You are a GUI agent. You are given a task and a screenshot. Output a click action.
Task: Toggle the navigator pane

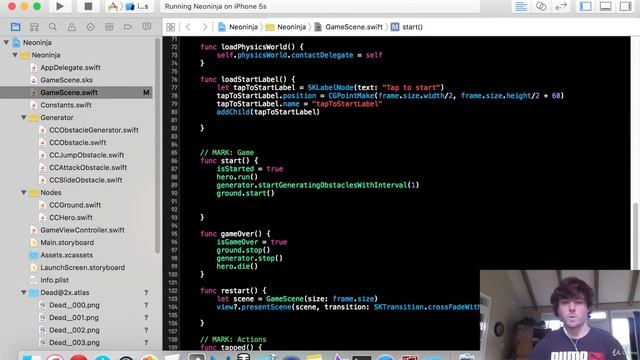pos(586,6)
